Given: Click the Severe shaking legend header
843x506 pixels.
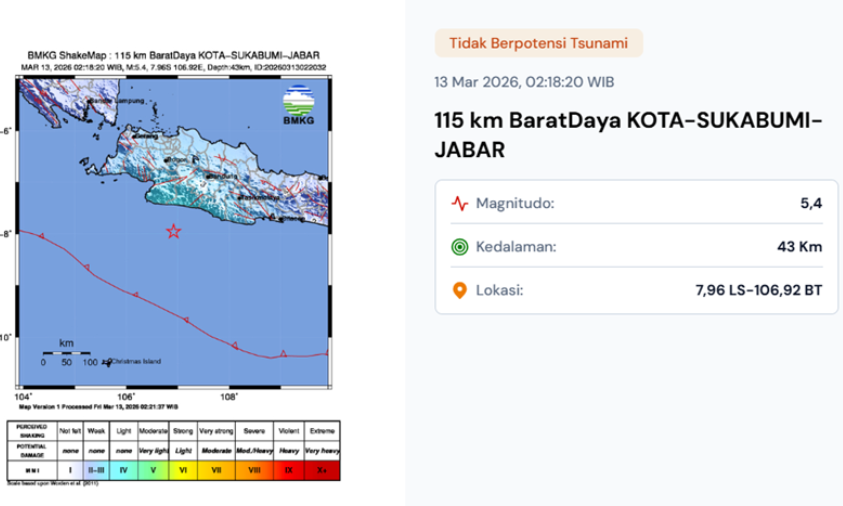Looking at the screenshot, I should pos(254,431).
